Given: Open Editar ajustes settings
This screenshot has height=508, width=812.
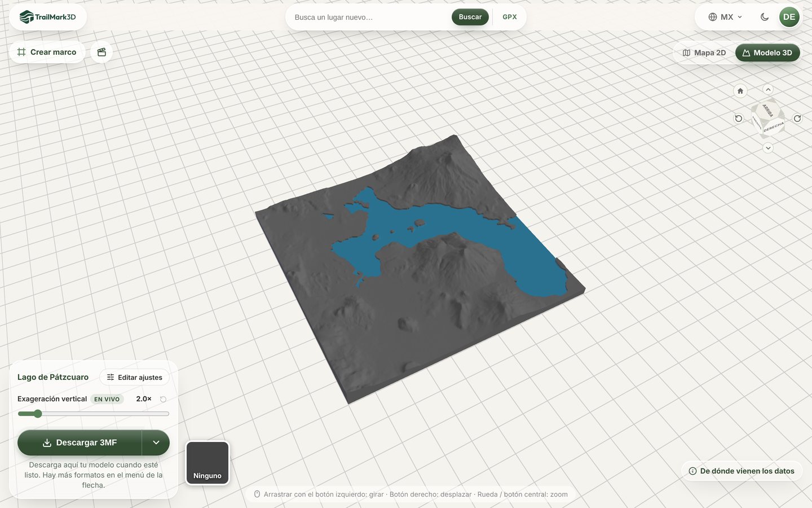Looking at the screenshot, I should (x=135, y=377).
